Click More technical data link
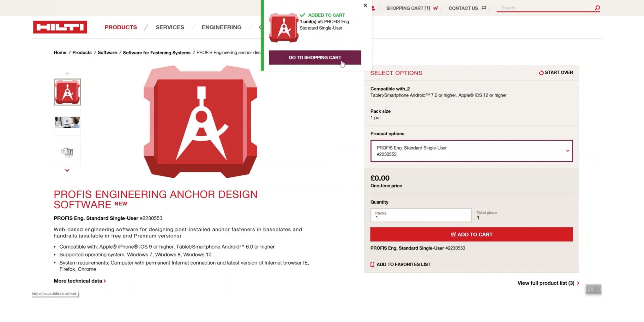Screen dimensions: 644x322 pos(77,281)
